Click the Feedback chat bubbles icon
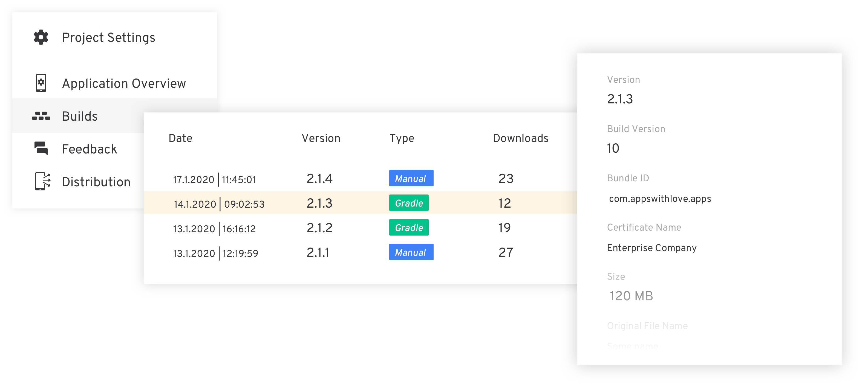This screenshot has width=868, height=389. click(x=41, y=148)
